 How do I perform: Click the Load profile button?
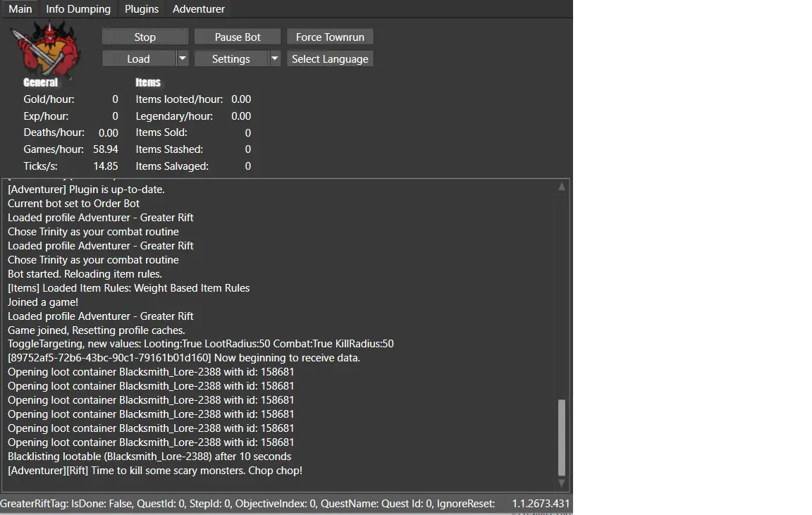point(139,58)
